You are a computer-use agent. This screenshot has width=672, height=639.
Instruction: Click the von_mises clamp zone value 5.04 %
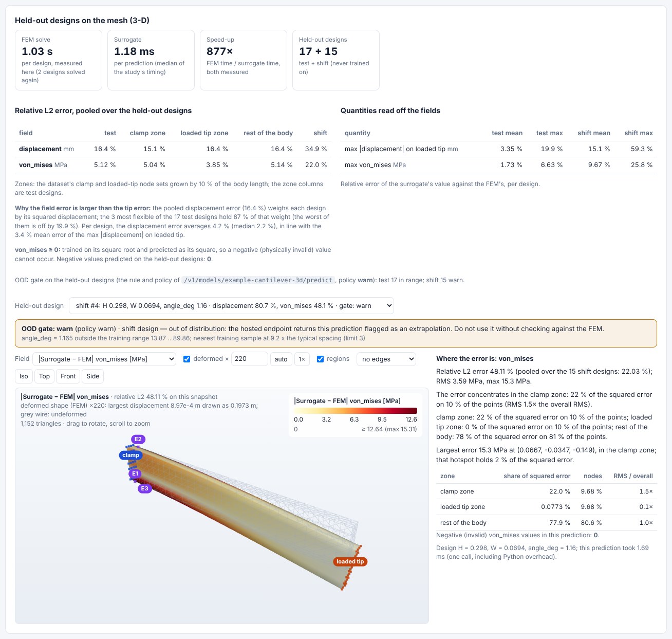pos(154,165)
